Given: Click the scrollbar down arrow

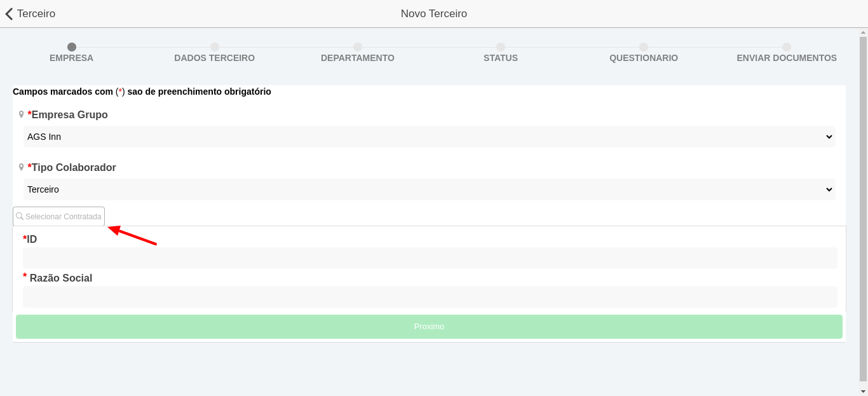Looking at the screenshot, I should click(863, 391).
